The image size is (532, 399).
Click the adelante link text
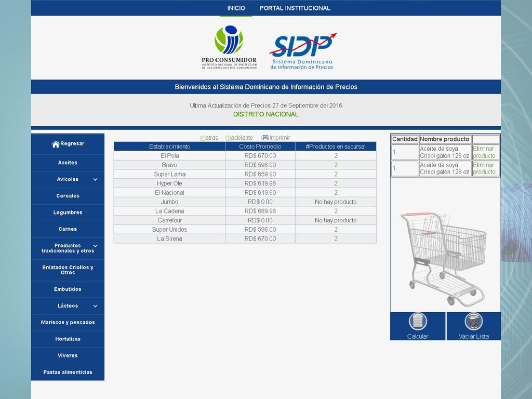[242, 138]
